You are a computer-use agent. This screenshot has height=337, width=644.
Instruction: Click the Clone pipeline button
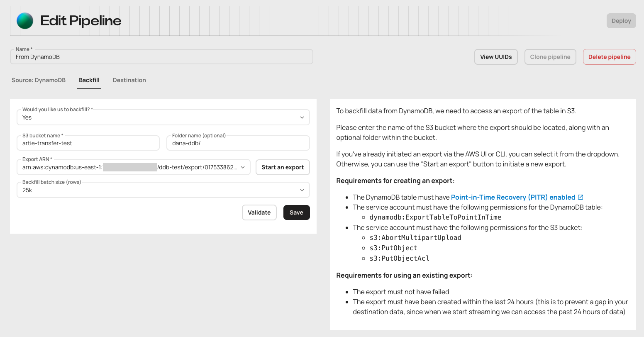(550, 57)
